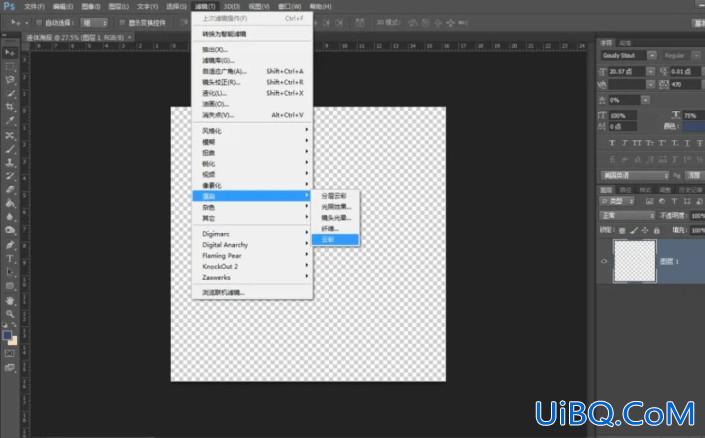705x438 pixels.
Task: Toggle all caps TT in Character panel
Action: 637,143
